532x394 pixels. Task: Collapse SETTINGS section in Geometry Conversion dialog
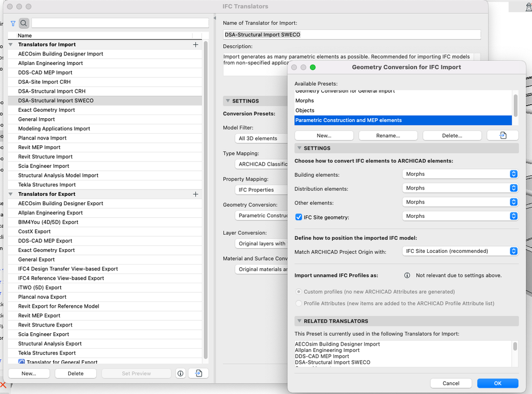[x=299, y=148]
